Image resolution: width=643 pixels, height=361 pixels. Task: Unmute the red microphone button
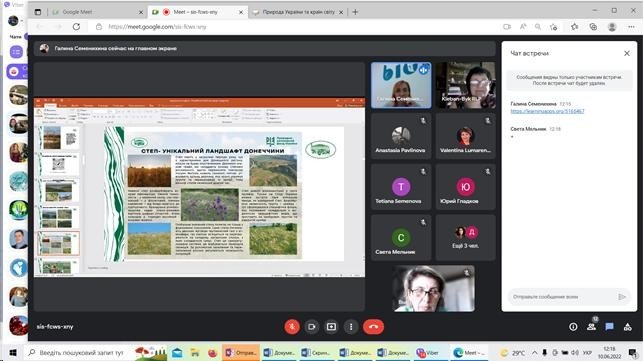[x=292, y=327]
